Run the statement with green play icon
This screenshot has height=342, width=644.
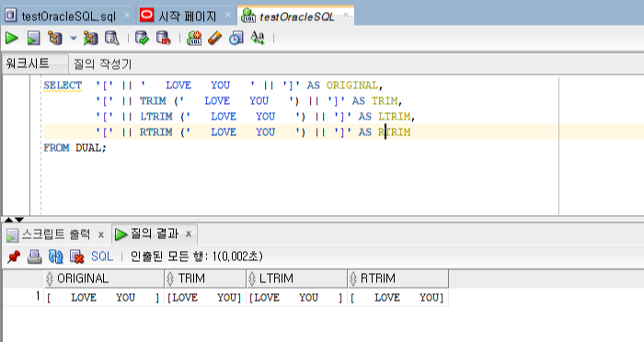point(11,39)
